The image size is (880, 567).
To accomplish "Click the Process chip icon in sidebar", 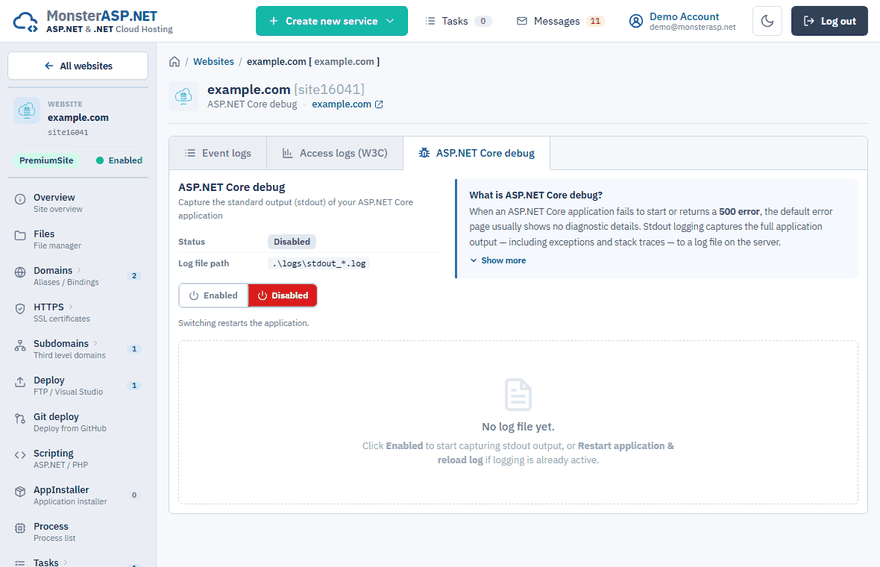I will click(x=20, y=528).
